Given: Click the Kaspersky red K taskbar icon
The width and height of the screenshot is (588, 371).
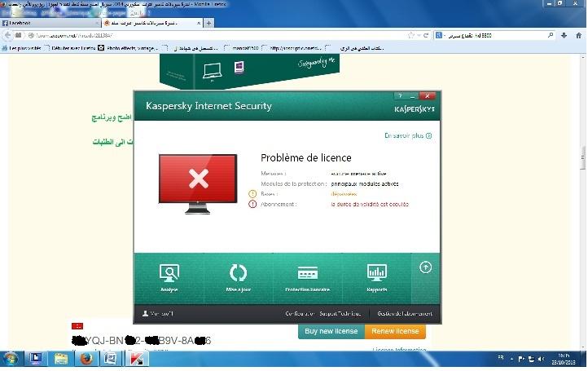Looking at the screenshot, I should coord(137,359).
